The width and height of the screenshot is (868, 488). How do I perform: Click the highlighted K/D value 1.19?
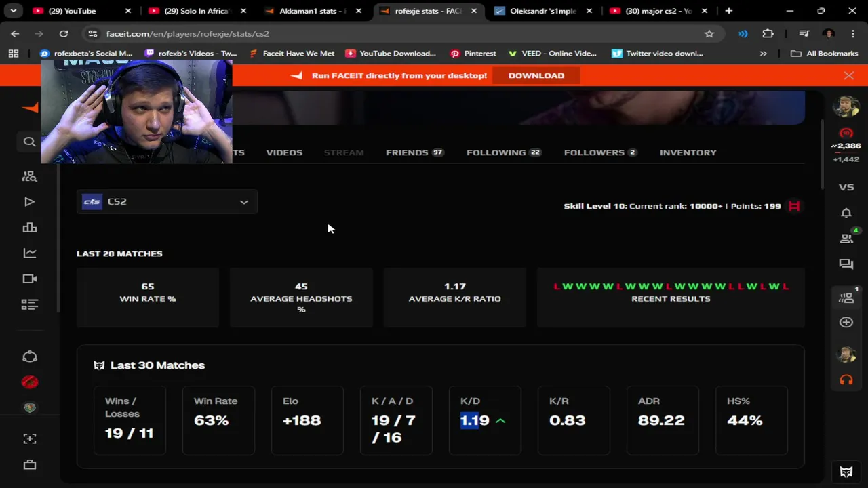point(475,421)
